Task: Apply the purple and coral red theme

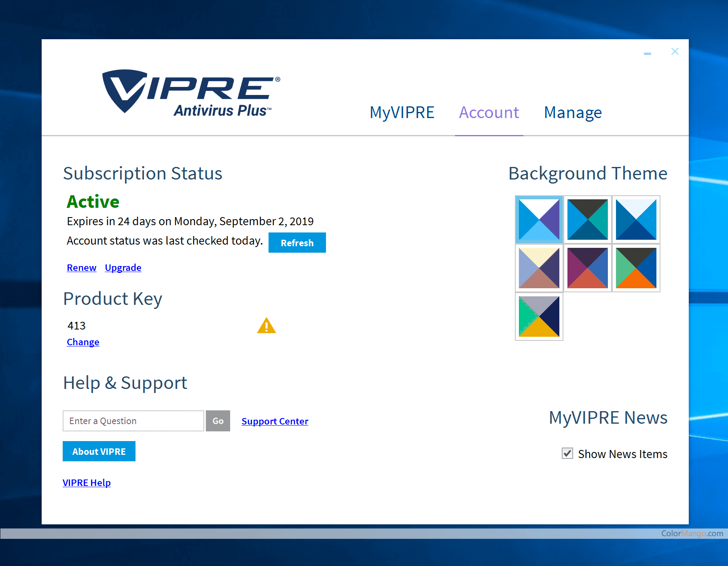Action: click(587, 268)
